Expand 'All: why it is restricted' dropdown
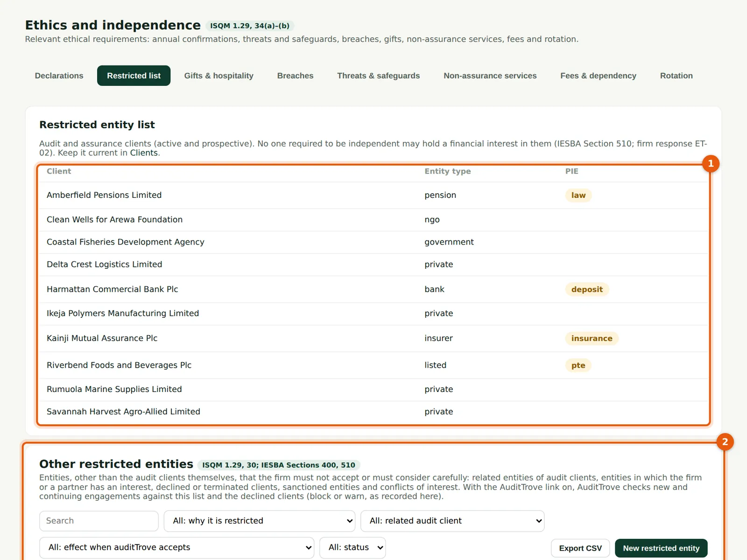Viewport: 747px width, 560px height. pos(260,521)
